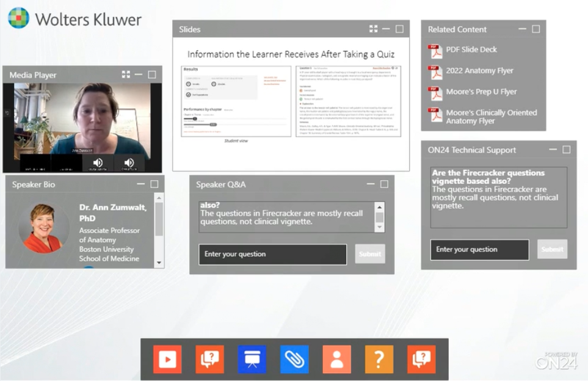Viewport: 588px width, 381px height.
Task: Click the orange question mark Help icon
Action: point(379,359)
